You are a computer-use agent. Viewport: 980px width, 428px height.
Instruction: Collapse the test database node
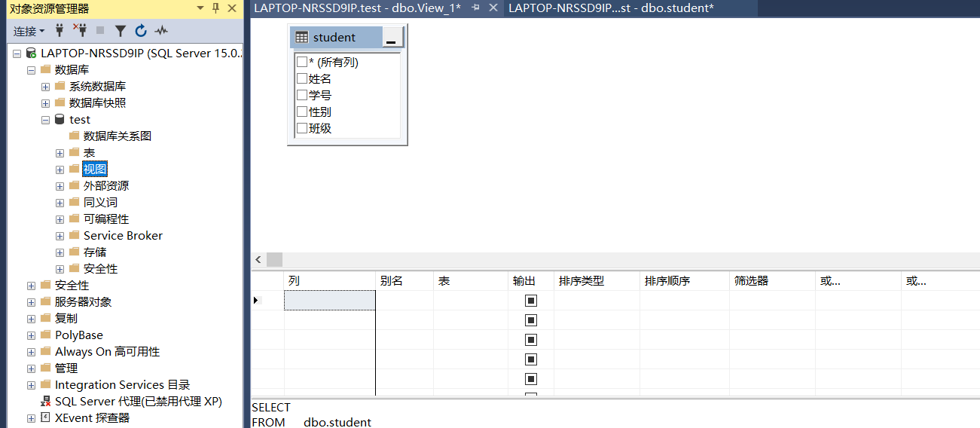[45, 120]
